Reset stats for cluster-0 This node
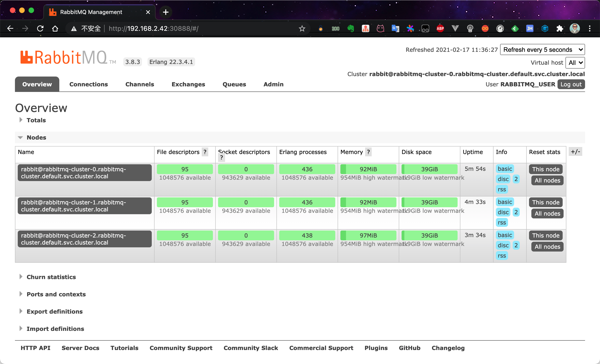Image resolution: width=600 pixels, height=364 pixels. click(546, 169)
